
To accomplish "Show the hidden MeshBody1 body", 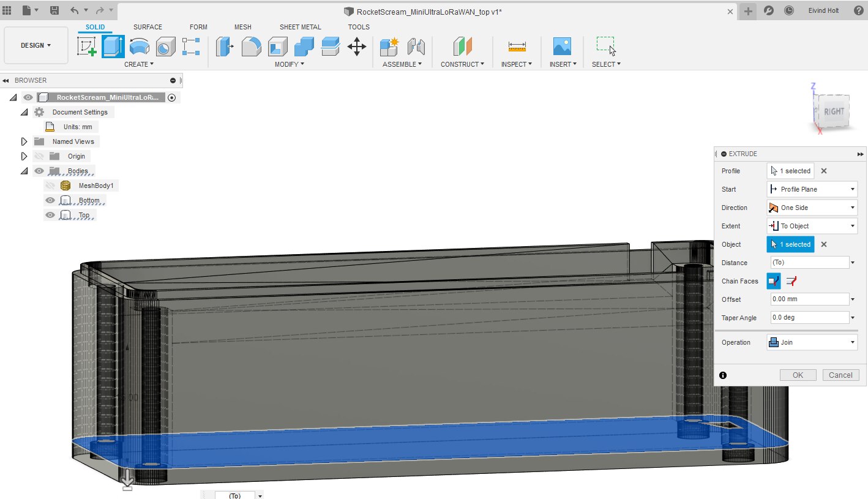I will point(50,186).
